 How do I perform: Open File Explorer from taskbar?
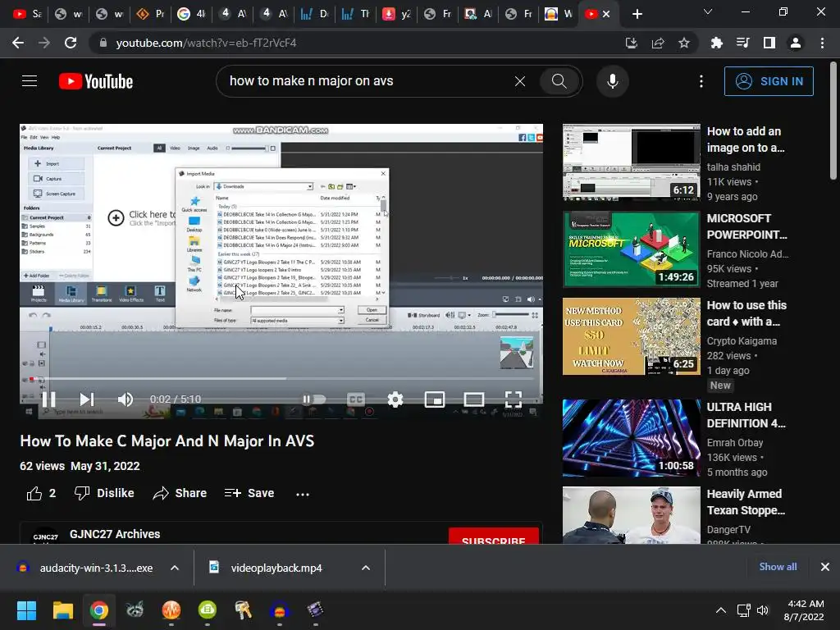62,610
